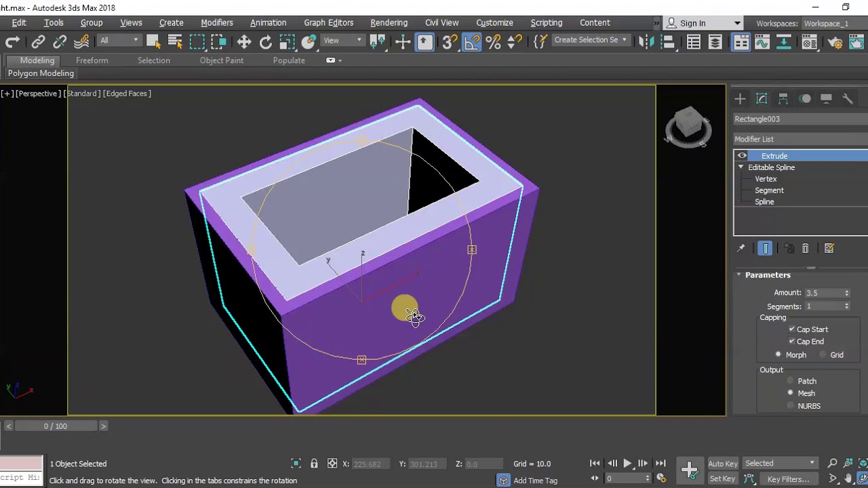Select the Select and Link chain icon
The width and height of the screenshot is (868, 488).
(38, 42)
